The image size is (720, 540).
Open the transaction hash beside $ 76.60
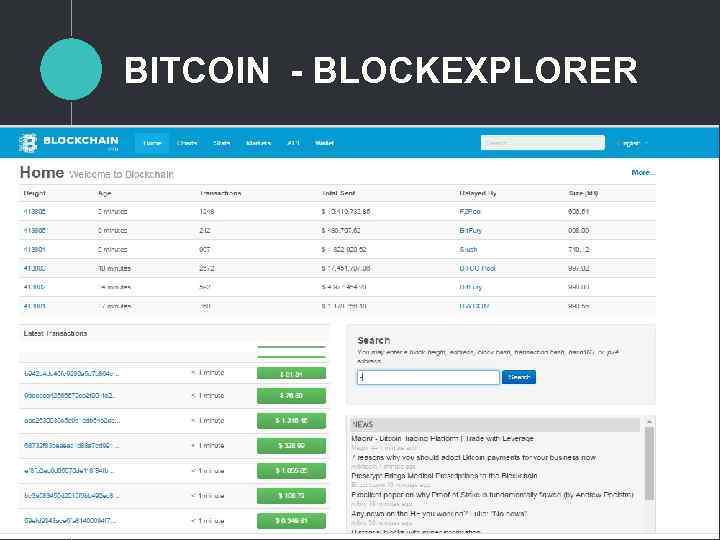click(x=70, y=395)
